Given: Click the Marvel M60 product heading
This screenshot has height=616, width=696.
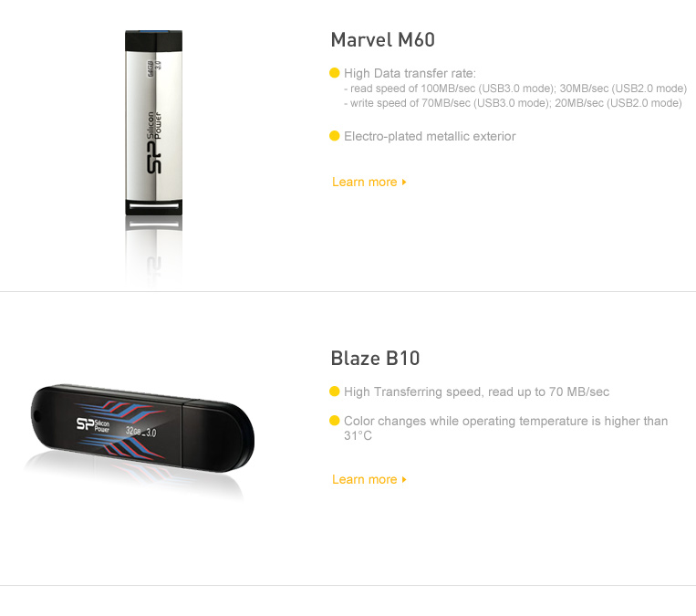Looking at the screenshot, I should click(x=382, y=40).
